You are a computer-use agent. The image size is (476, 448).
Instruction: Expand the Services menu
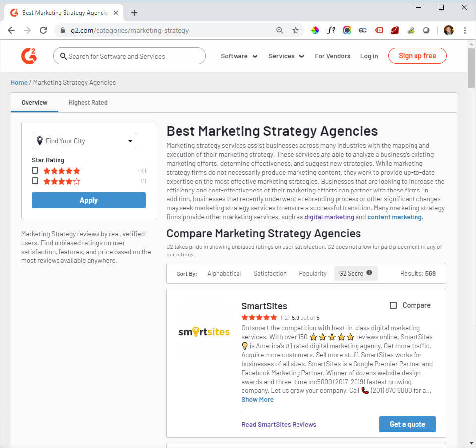coord(286,56)
